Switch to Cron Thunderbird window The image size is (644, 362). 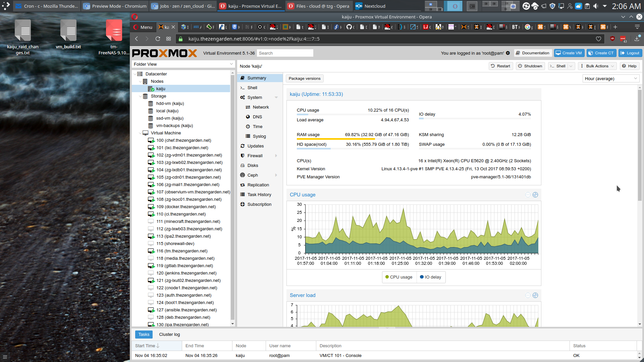click(47, 6)
